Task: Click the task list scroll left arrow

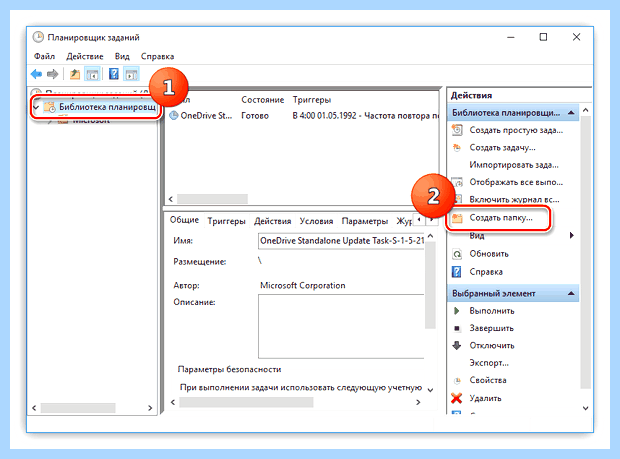Action: pos(171,199)
